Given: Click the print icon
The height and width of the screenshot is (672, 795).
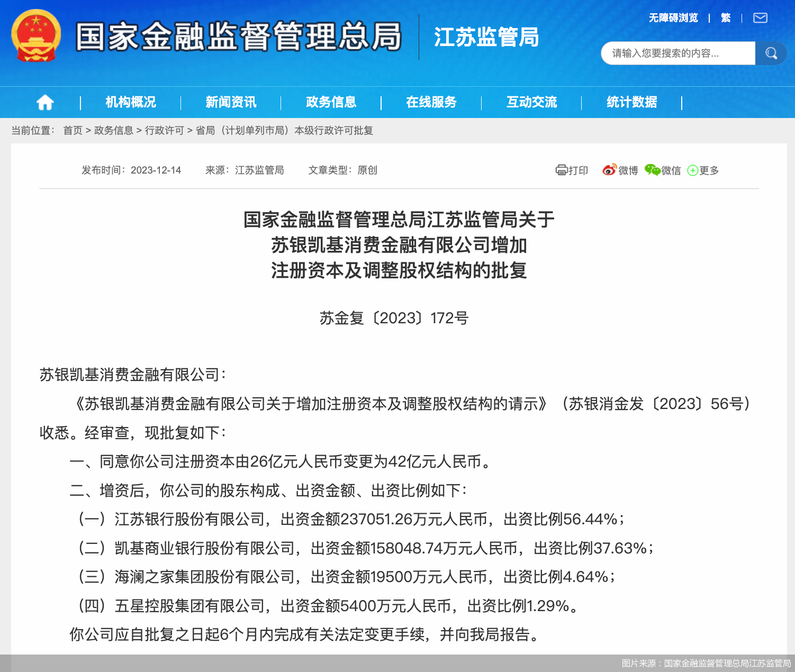Looking at the screenshot, I should (561, 170).
